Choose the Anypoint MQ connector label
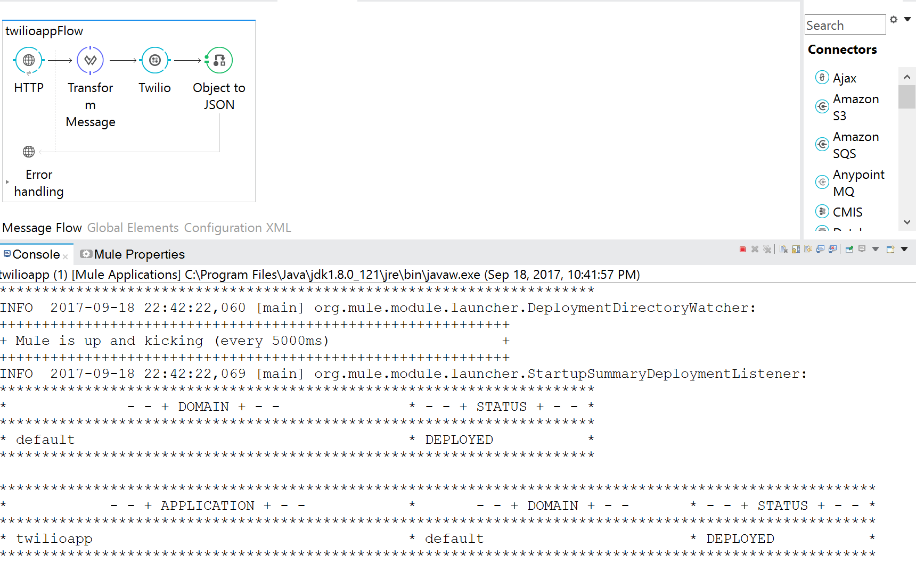 tap(858, 183)
